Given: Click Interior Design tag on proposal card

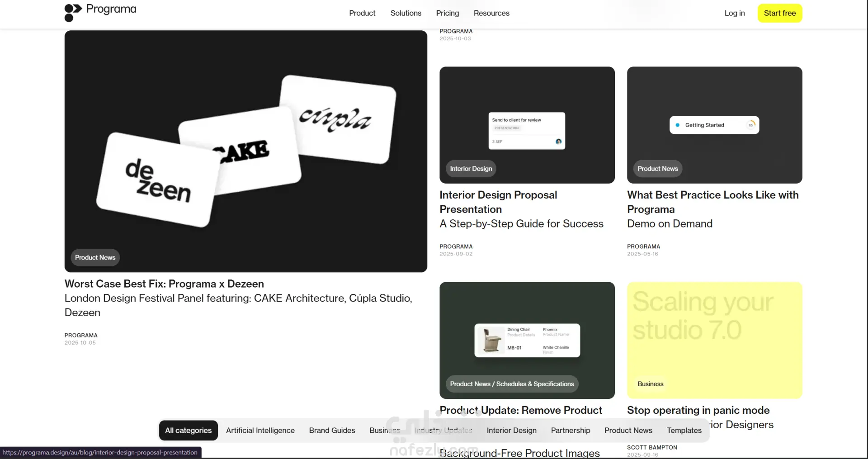Looking at the screenshot, I should tap(471, 169).
